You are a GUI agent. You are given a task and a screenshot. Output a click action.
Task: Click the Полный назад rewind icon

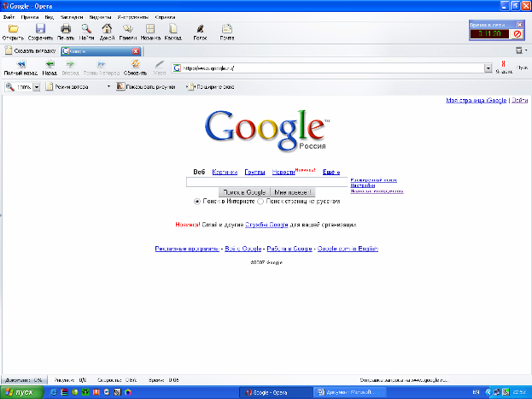(21, 64)
